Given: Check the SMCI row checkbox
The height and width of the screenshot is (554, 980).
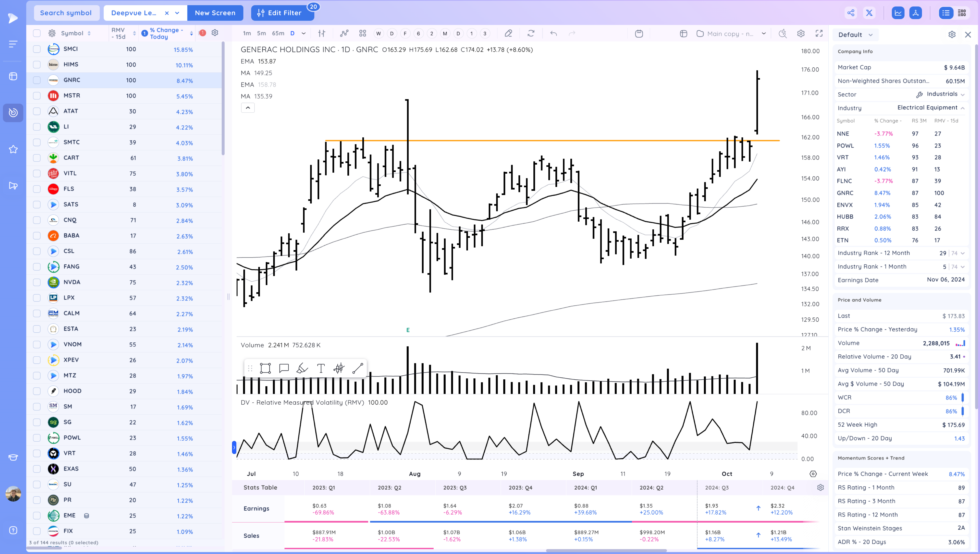Looking at the screenshot, I should click(x=37, y=49).
